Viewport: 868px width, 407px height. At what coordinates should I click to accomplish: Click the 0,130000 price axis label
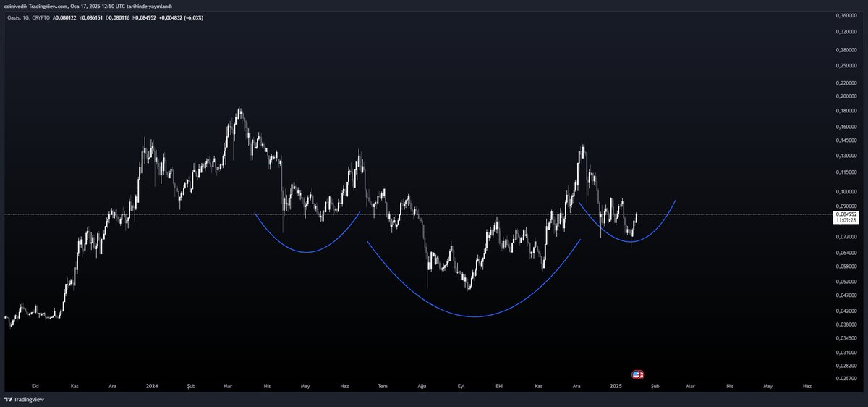click(845, 156)
